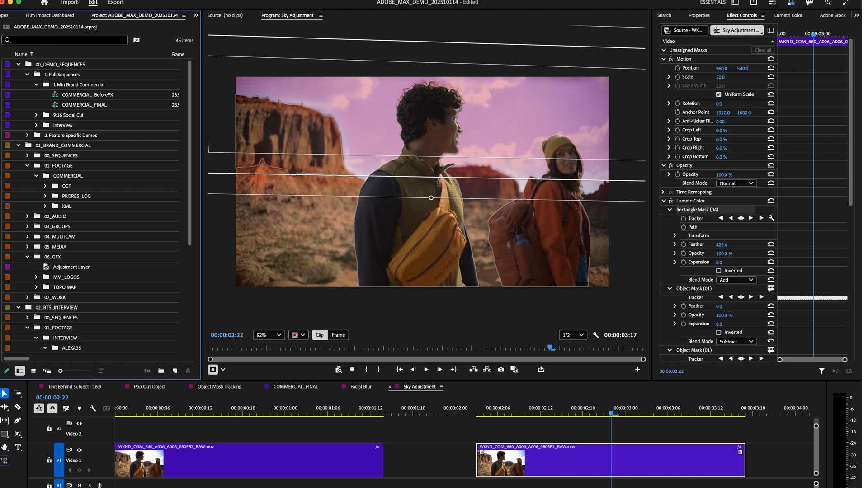This screenshot has height=488, width=868.
Task: Click the Clear all masks button
Action: (x=763, y=50)
